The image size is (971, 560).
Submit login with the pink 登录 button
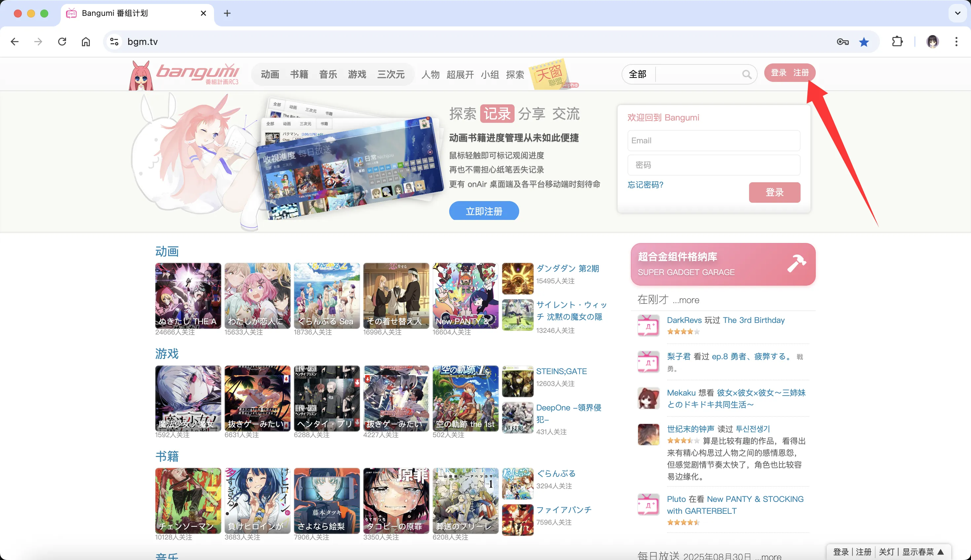(774, 192)
